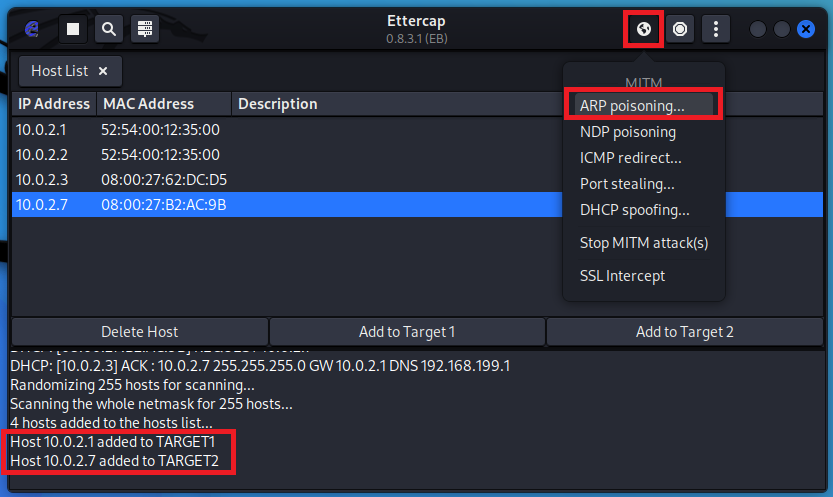Close the Ettercap window
This screenshot has height=497, width=833.
pos(805,29)
